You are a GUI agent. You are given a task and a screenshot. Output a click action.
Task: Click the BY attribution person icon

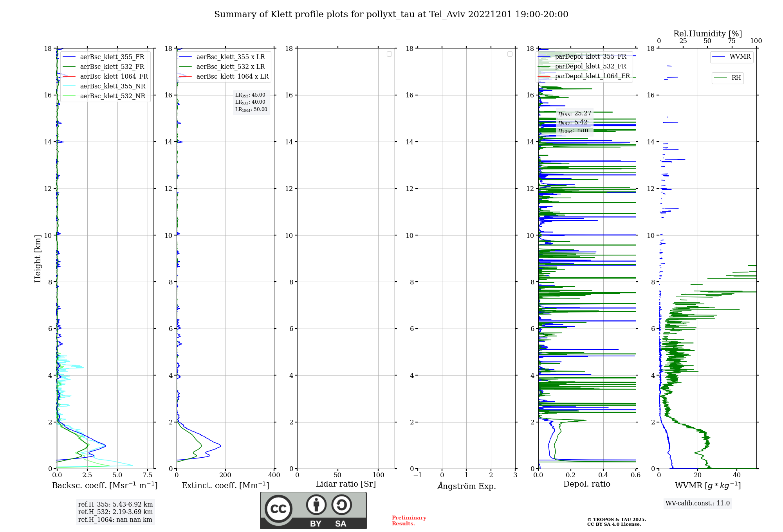coord(316,505)
